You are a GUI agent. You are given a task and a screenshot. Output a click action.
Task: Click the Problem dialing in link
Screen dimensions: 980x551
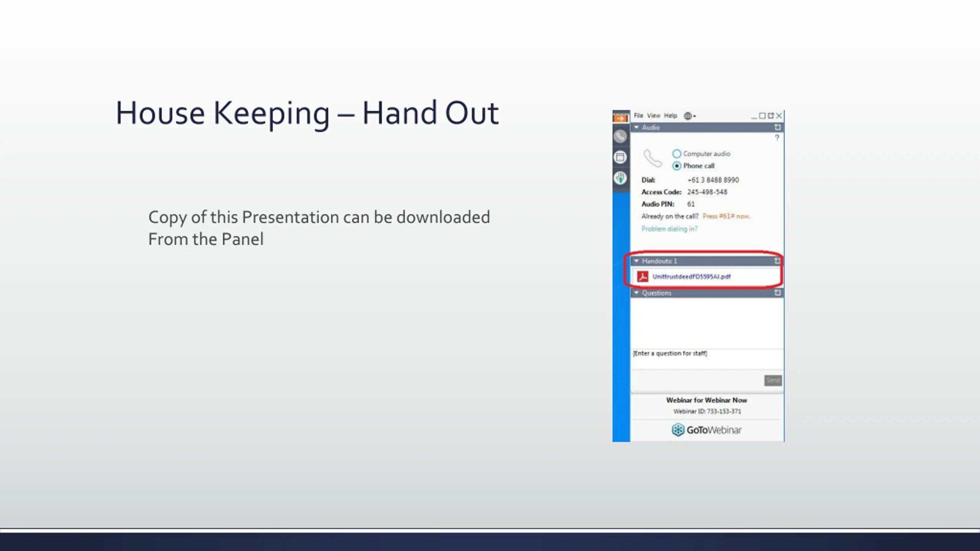pyautogui.click(x=669, y=229)
